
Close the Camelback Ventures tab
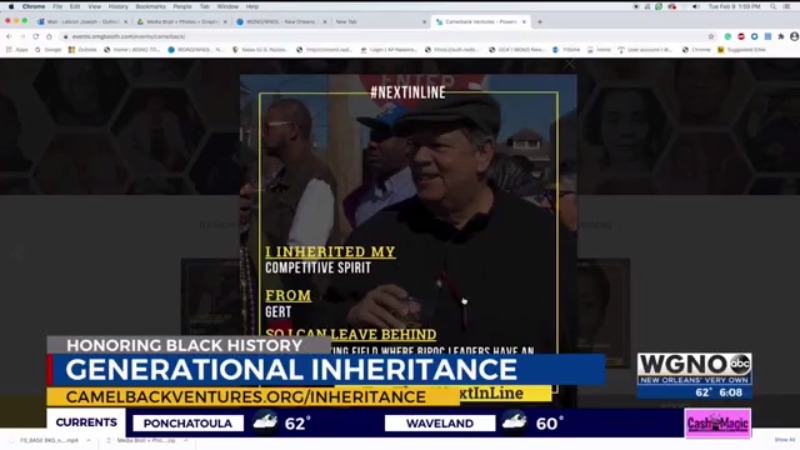[x=524, y=22]
